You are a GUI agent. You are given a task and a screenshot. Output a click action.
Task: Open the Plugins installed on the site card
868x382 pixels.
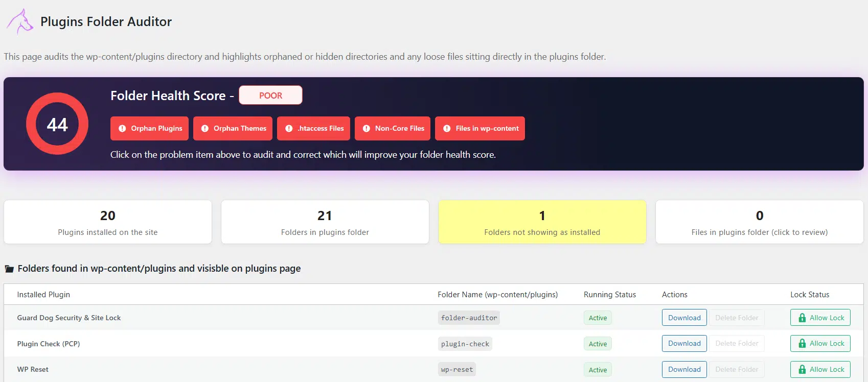tap(108, 222)
